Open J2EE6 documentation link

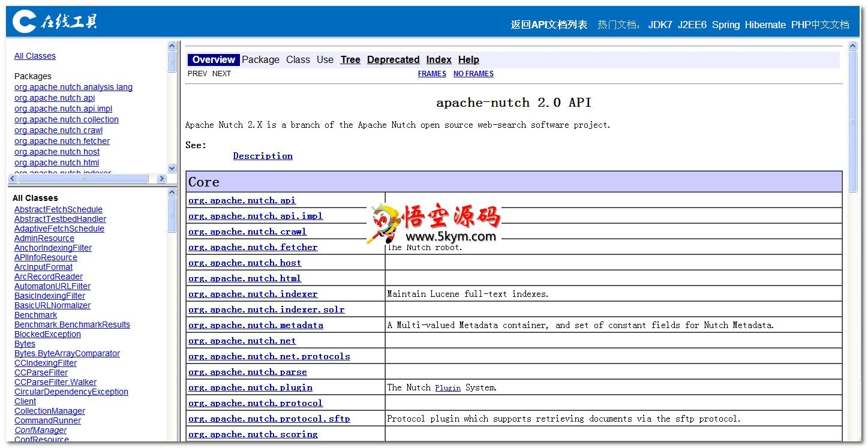pos(692,25)
